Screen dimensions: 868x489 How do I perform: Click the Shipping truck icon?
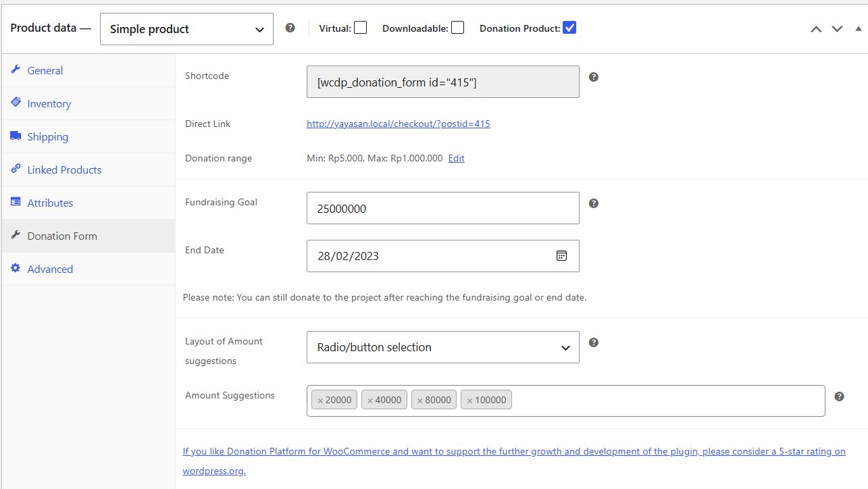pos(16,136)
